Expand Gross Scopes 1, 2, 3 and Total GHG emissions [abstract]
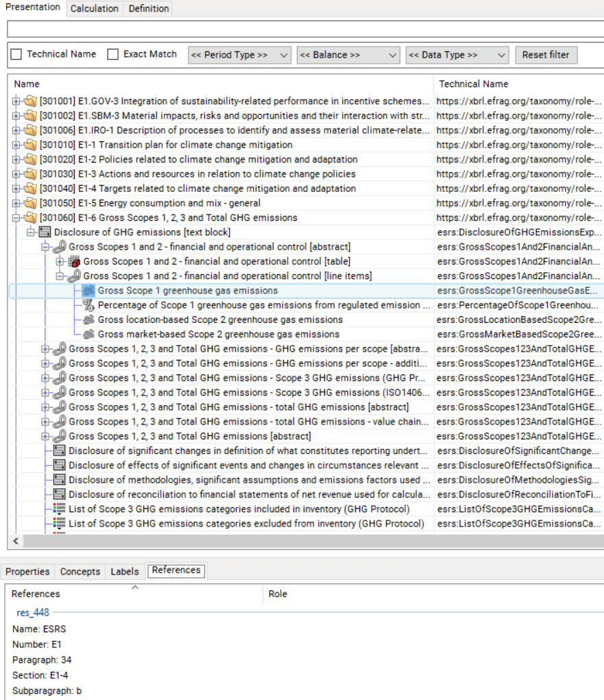The height and width of the screenshot is (700, 604). point(45,436)
